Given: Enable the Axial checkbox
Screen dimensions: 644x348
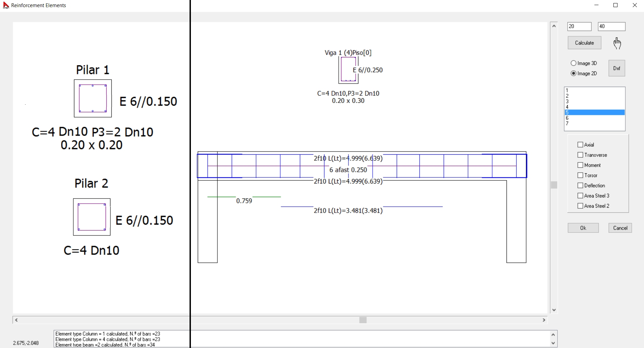Looking at the screenshot, I should point(580,145).
